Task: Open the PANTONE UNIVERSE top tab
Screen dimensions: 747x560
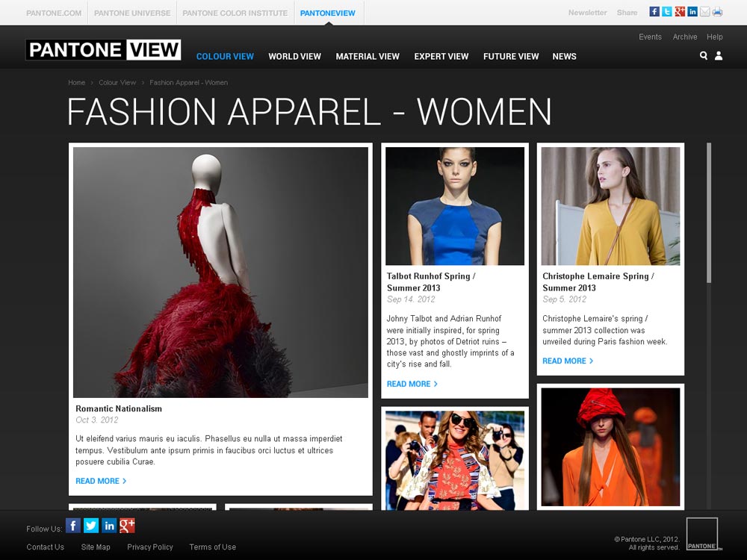Action: pos(132,13)
